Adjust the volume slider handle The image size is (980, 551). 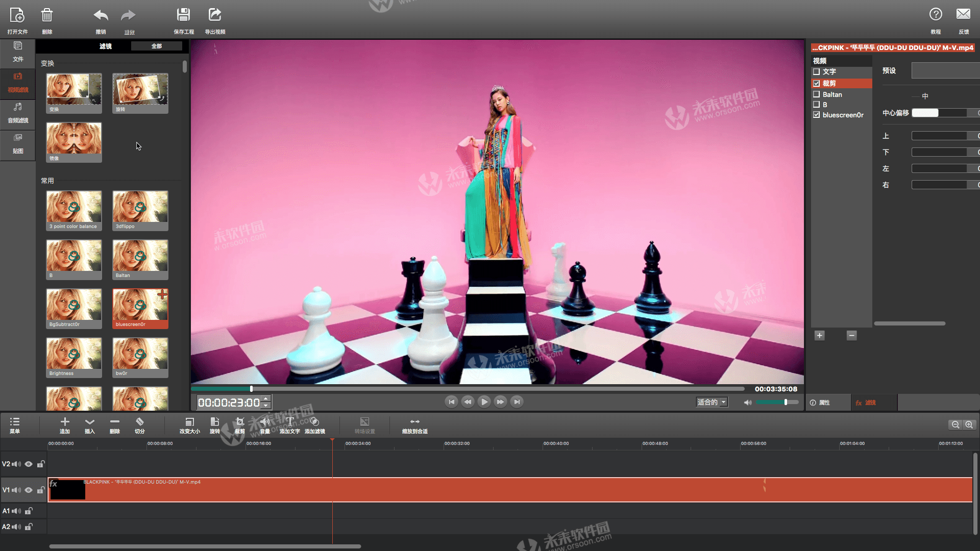[786, 402]
